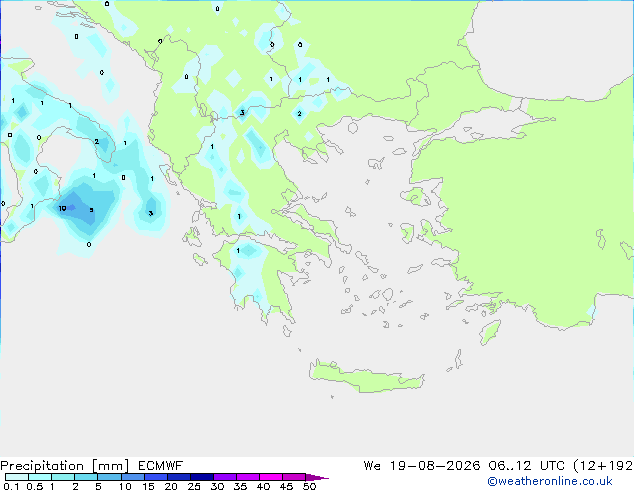Click the '0.5' legend label
The width and height of the screenshot is (634, 490).
click(x=35, y=486)
